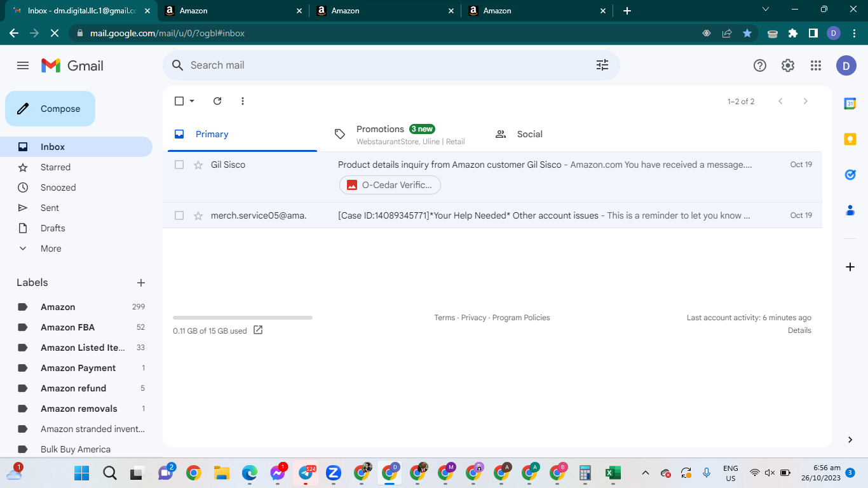Open Google Calendar side panel
This screenshot has width=868, height=488.
tap(850, 104)
